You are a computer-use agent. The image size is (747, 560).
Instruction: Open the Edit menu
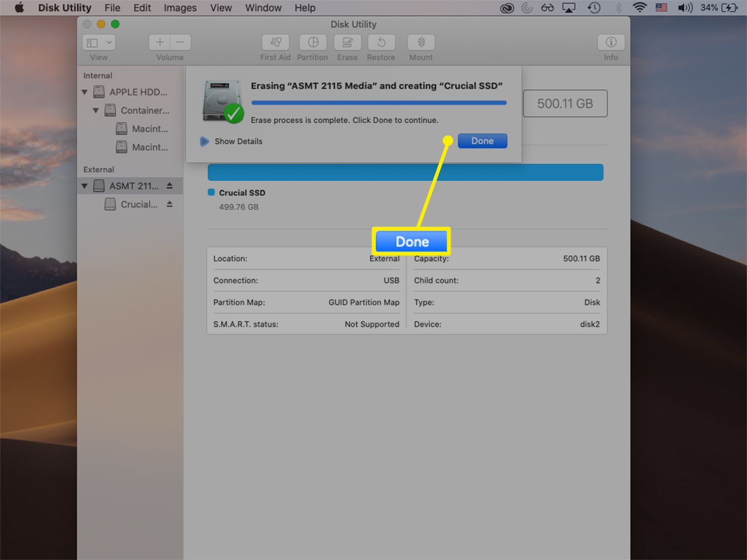(142, 8)
